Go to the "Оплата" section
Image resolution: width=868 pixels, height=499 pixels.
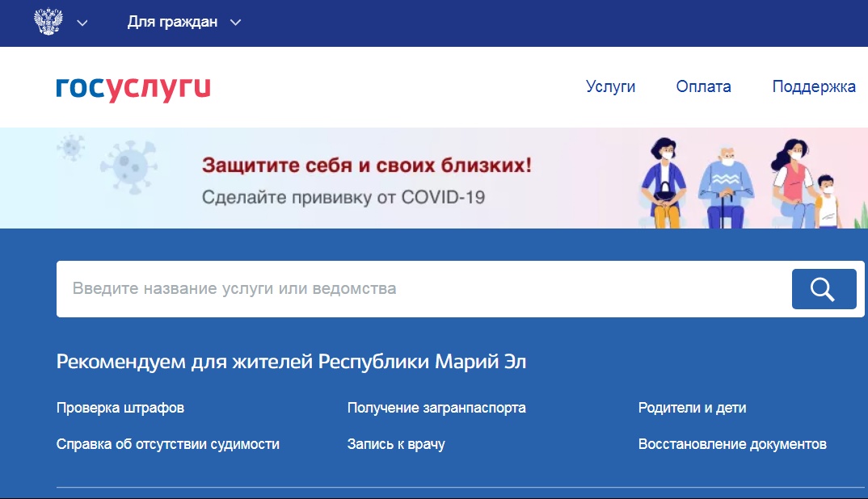click(703, 87)
